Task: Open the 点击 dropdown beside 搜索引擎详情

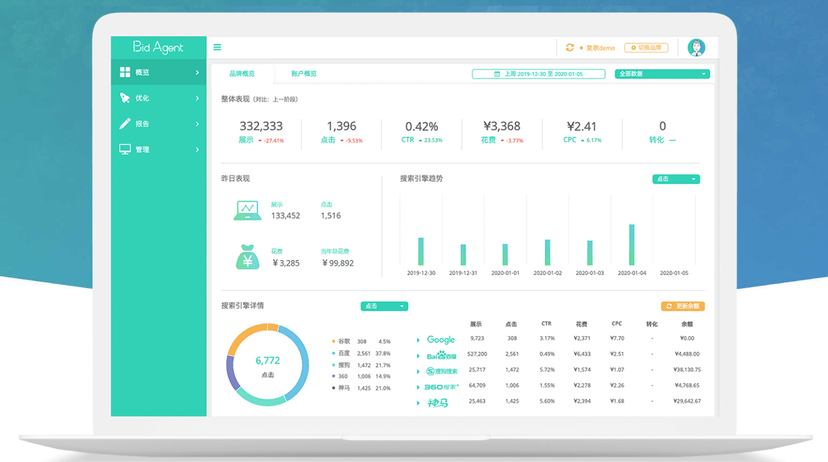Action: click(x=384, y=306)
